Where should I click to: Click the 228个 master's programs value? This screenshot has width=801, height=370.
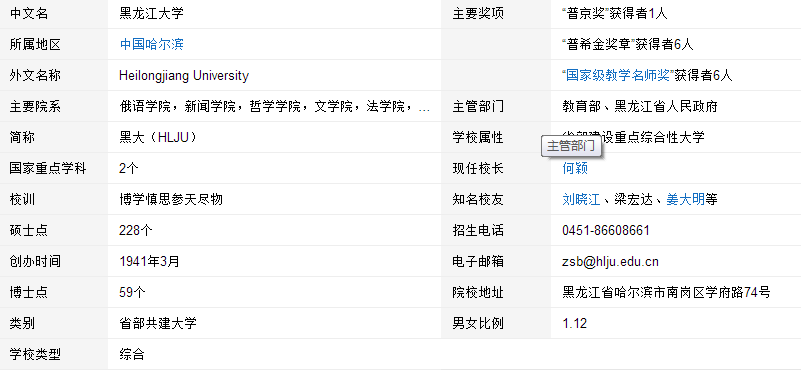(136, 230)
